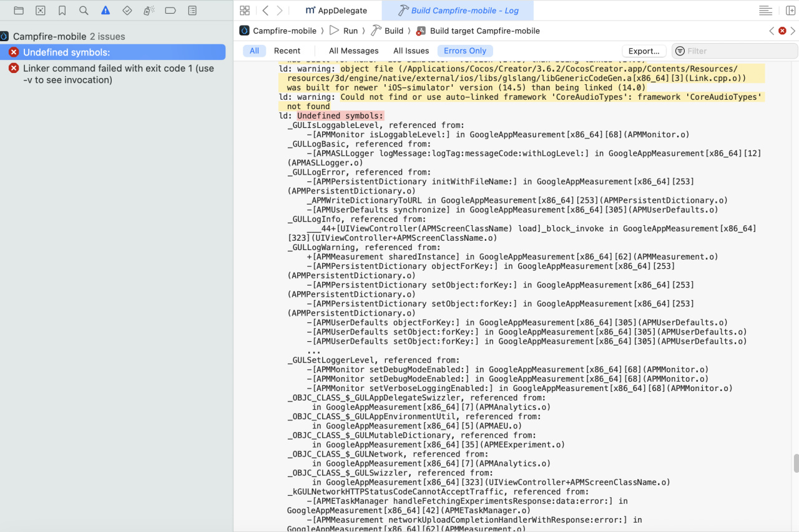The height and width of the screenshot is (532, 799).
Task: Select the Recent messages filter
Action: [287, 51]
